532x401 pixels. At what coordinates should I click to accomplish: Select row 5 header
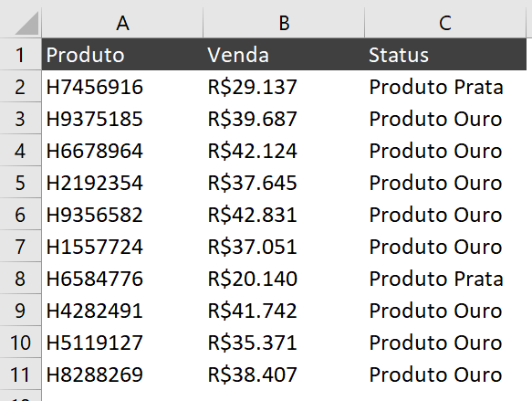coord(20,183)
